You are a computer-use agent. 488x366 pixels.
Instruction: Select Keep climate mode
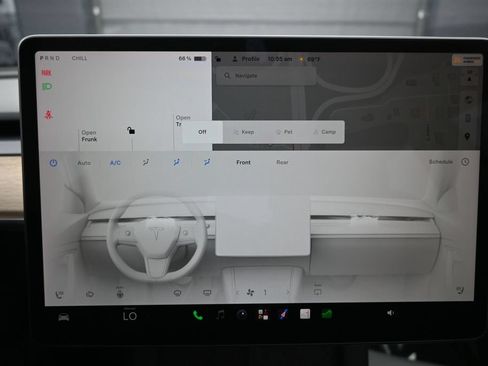click(244, 132)
